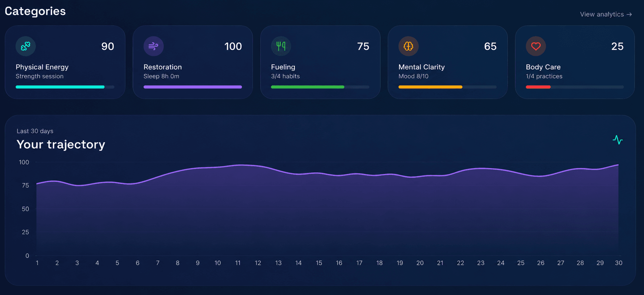Open the Physical Energy category card
This screenshot has height=295, width=644.
[x=65, y=62]
